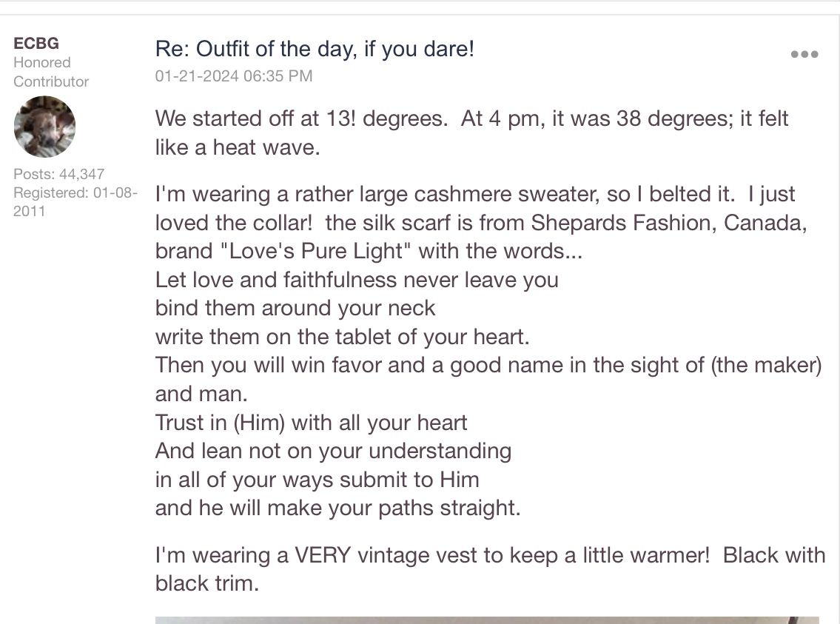Click the line "And lean not on your understanding"

[333, 451]
